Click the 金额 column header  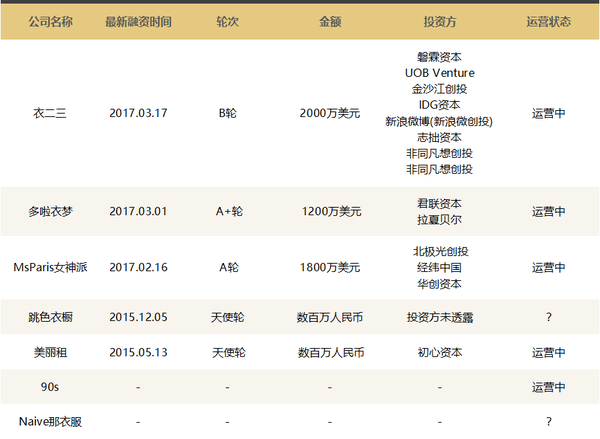click(330, 22)
